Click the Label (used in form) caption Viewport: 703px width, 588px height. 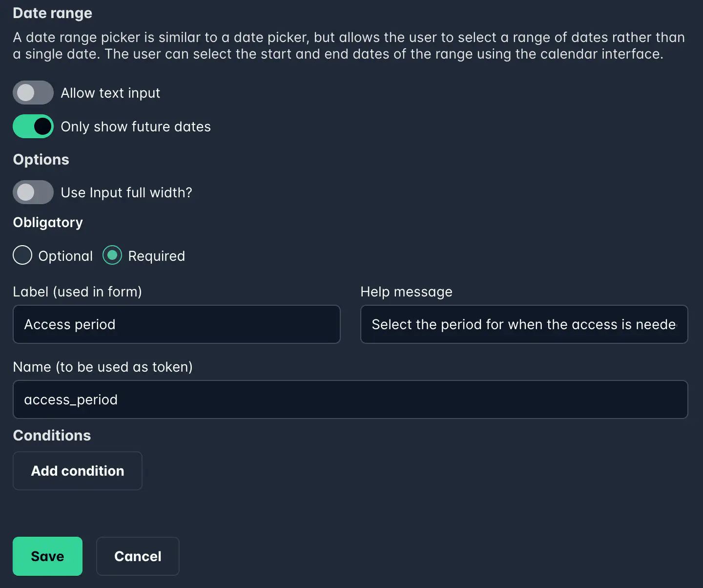click(x=77, y=292)
